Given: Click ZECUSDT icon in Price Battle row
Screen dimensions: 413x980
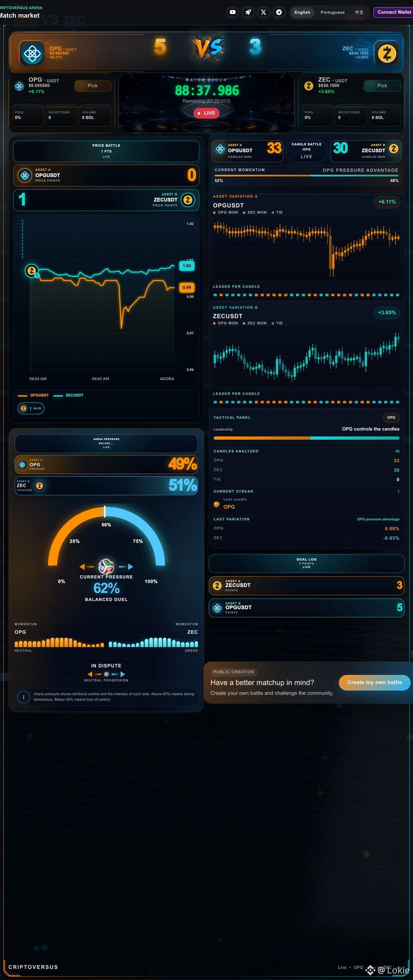Looking at the screenshot, I should point(188,200).
